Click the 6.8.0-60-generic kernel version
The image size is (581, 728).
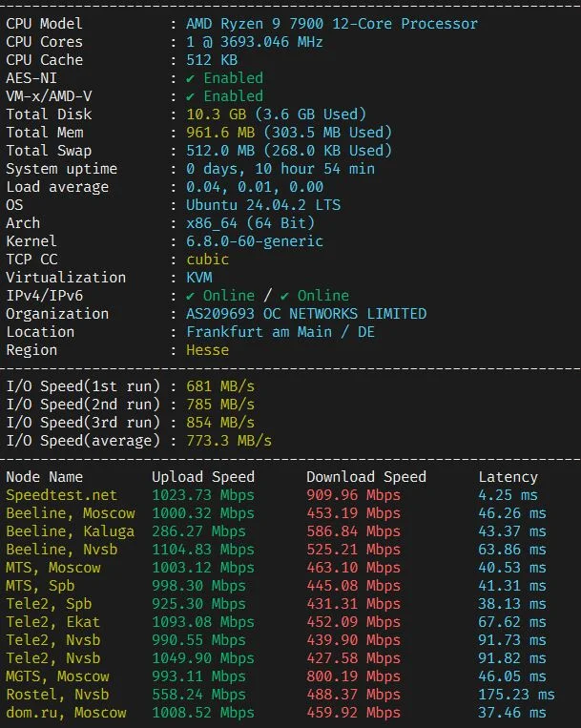[255, 241]
